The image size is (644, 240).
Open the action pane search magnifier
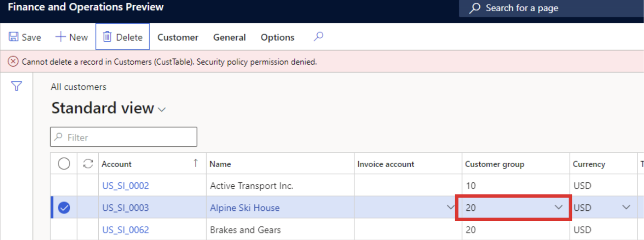319,37
